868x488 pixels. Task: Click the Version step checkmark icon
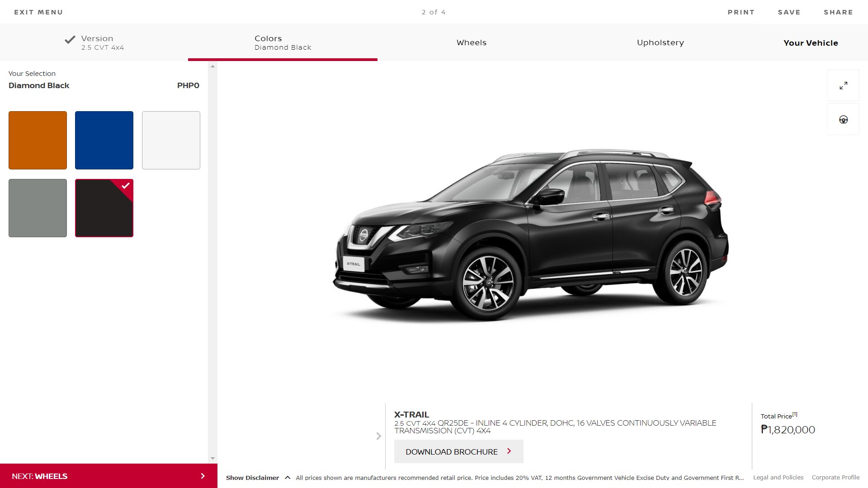pyautogui.click(x=70, y=40)
